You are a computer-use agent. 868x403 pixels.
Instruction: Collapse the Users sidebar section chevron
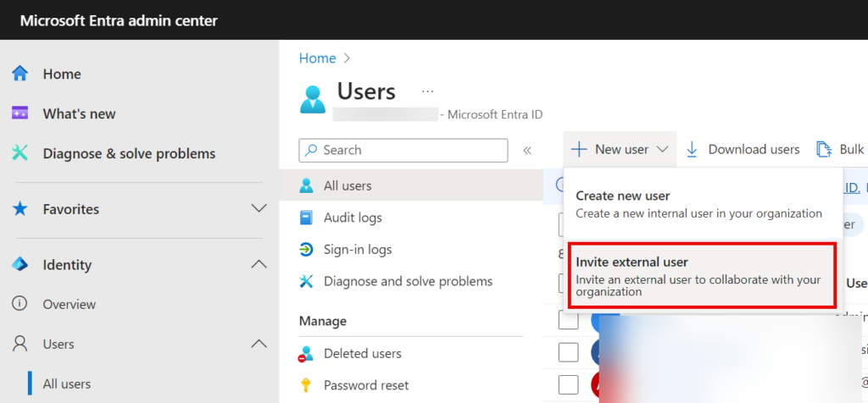click(x=259, y=344)
